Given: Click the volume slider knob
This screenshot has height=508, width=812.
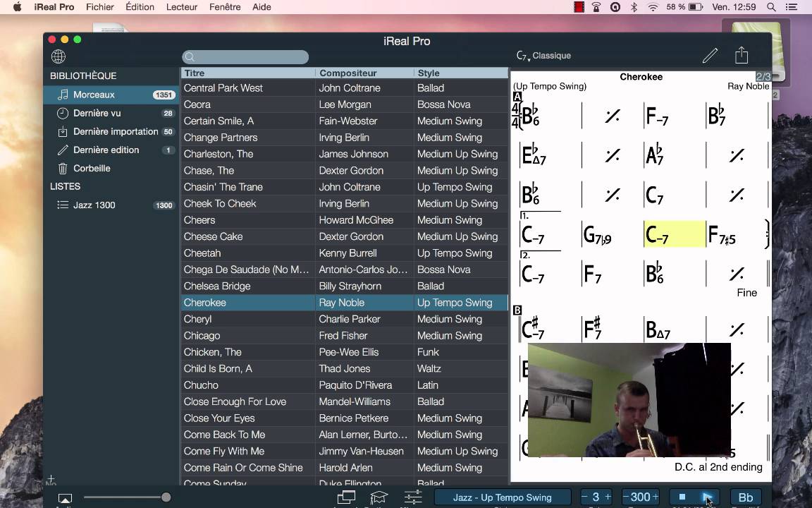Looking at the screenshot, I should [x=166, y=497].
